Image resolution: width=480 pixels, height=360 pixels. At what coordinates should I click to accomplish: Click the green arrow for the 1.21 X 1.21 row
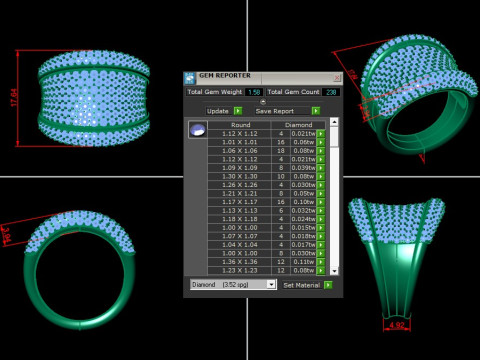[x=321, y=194]
